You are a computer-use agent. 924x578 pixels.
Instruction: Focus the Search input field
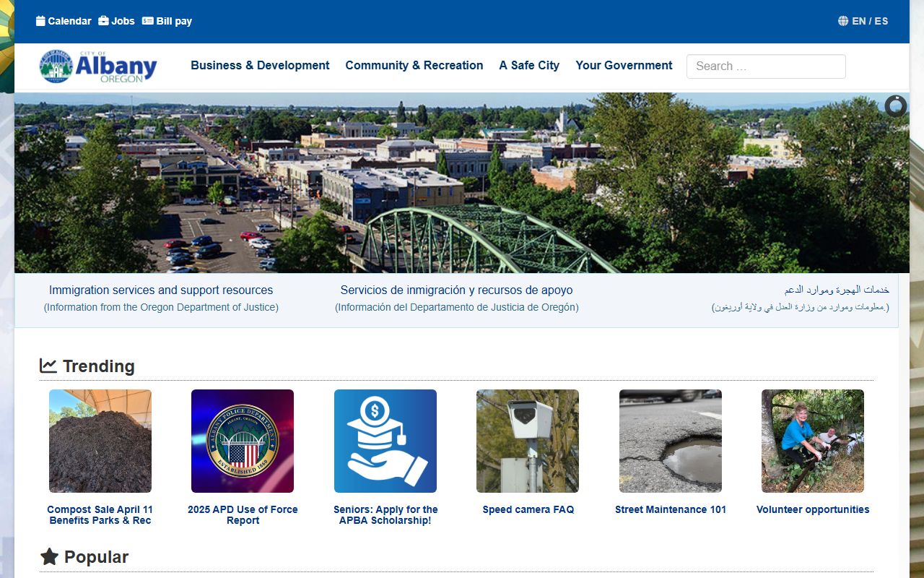pos(766,66)
